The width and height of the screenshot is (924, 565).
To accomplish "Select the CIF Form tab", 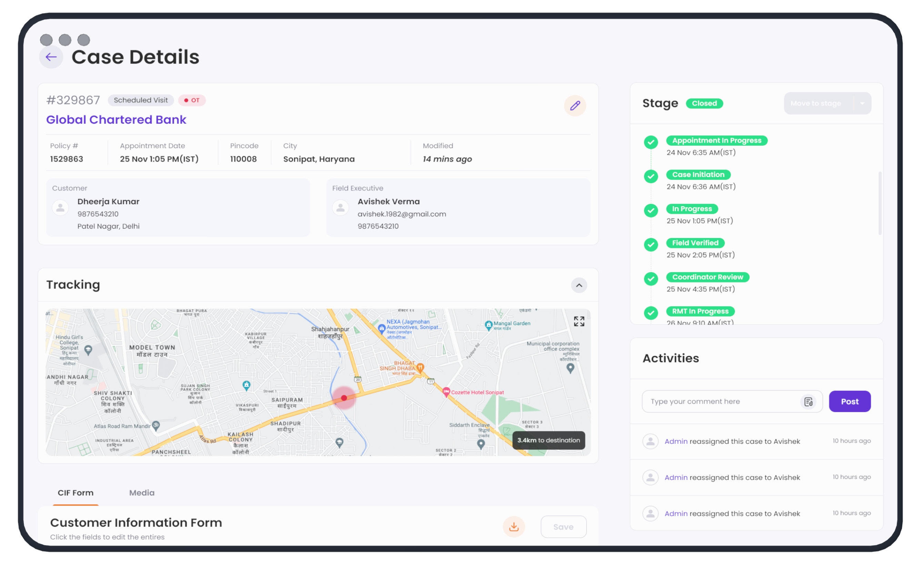I will 76,493.
